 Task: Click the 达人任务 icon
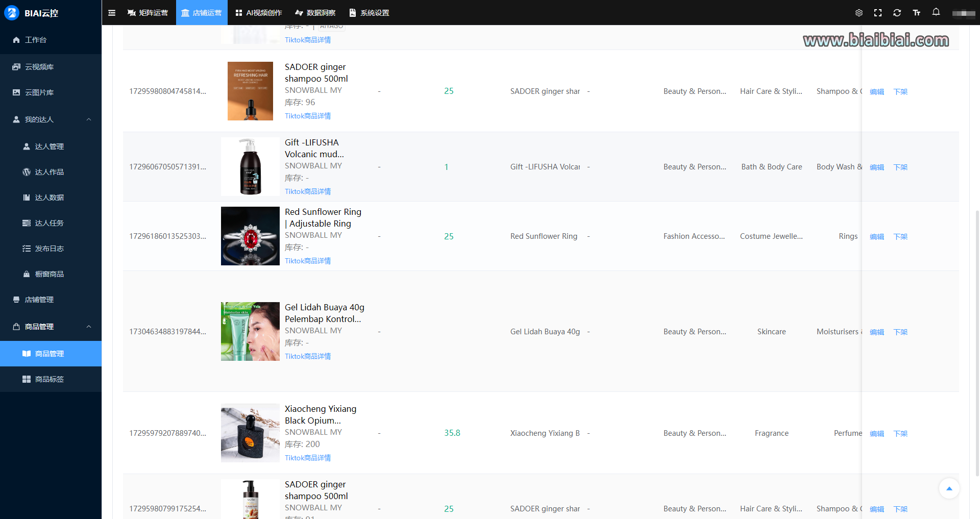click(x=27, y=223)
